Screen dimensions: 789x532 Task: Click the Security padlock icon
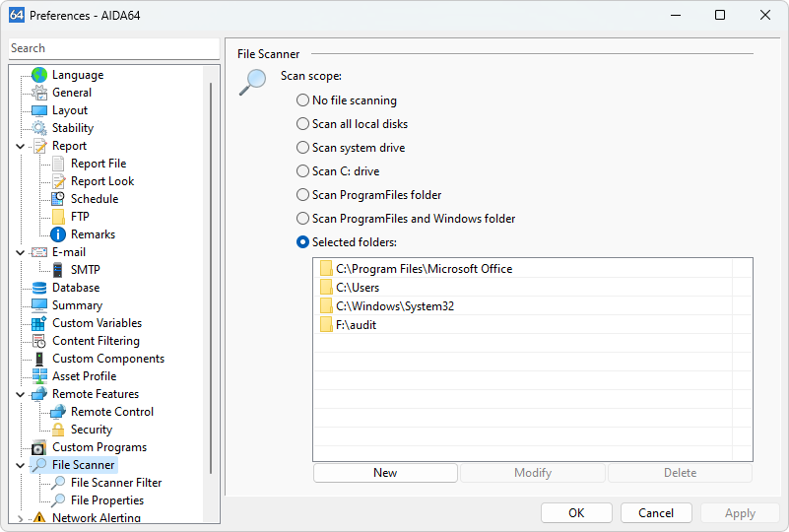(58, 430)
